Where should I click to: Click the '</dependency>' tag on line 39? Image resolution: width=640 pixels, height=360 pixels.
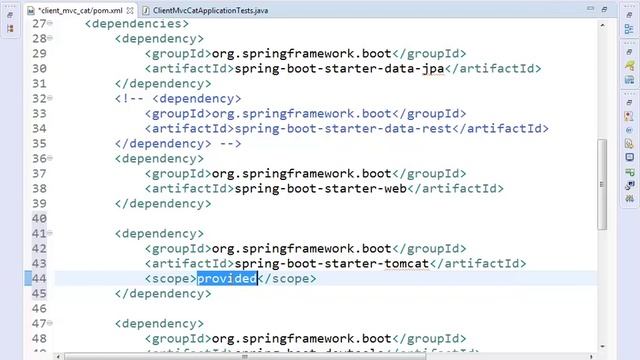163,204
